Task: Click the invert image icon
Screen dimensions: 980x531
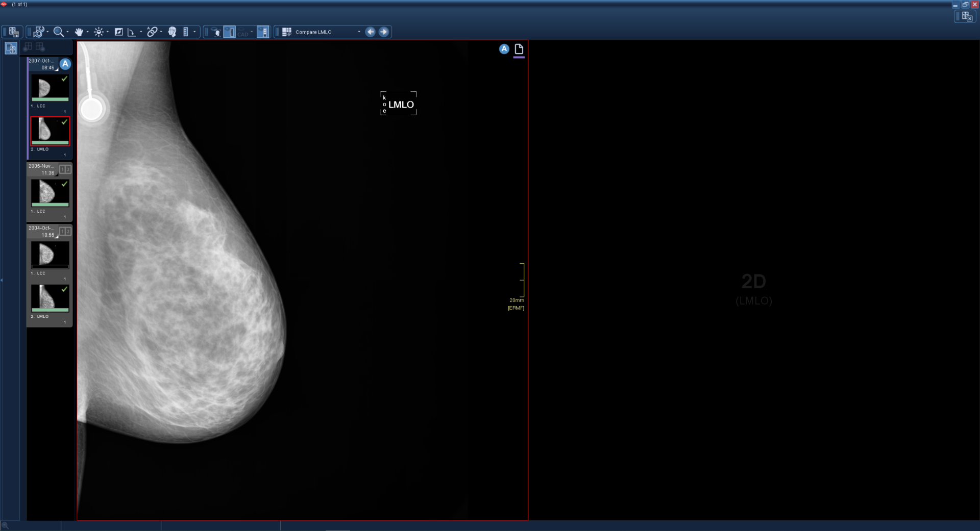Action: pos(118,32)
